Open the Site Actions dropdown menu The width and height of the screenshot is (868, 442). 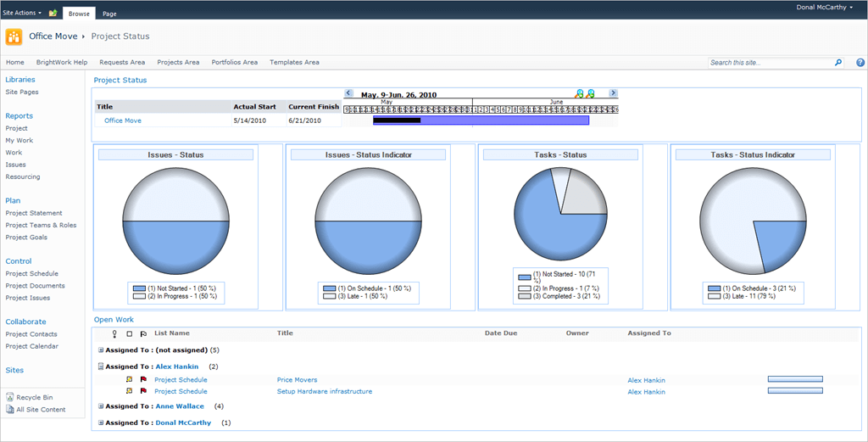[x=22, y=13]
